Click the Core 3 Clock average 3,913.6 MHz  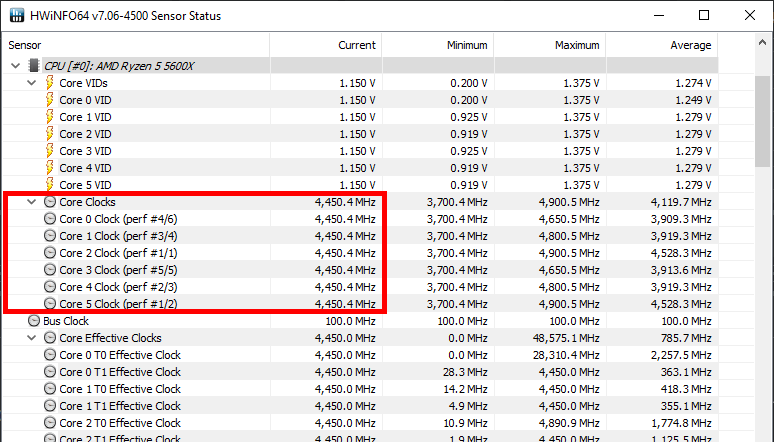pos(681,270)
